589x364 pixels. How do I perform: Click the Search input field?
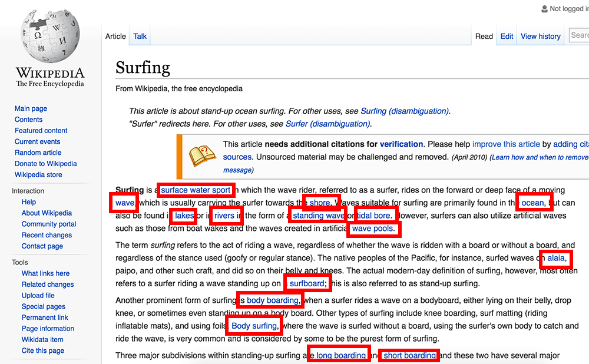tap(579, 35)
